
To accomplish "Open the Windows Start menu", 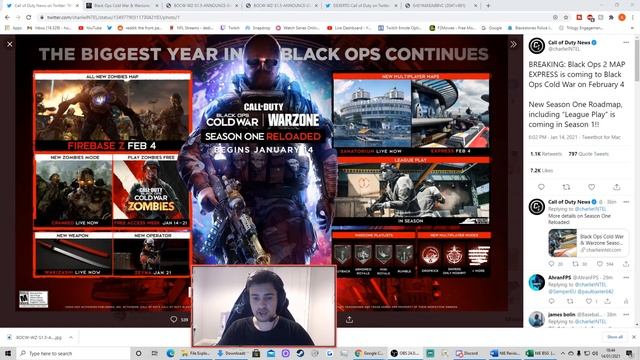I will pos(8,353).
